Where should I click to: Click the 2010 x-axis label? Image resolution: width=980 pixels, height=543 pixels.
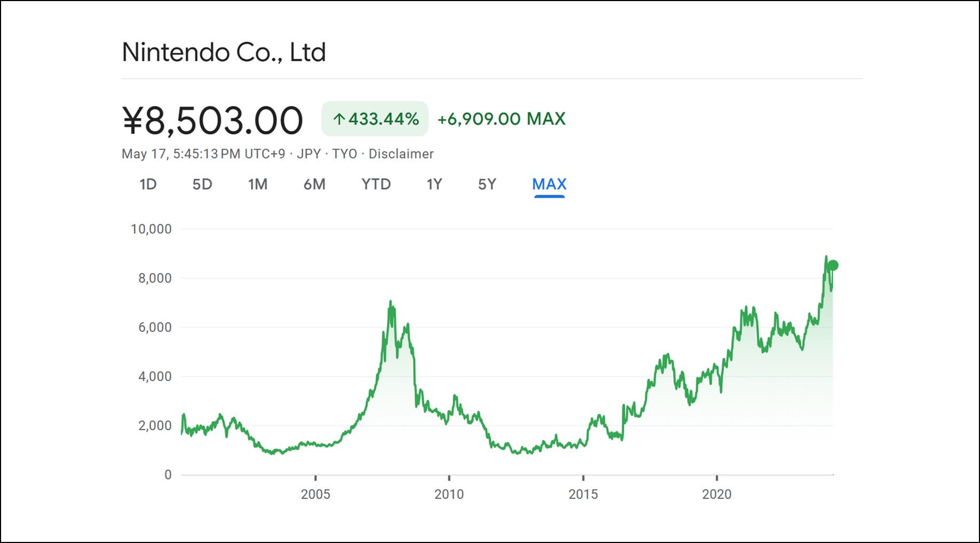449,494
